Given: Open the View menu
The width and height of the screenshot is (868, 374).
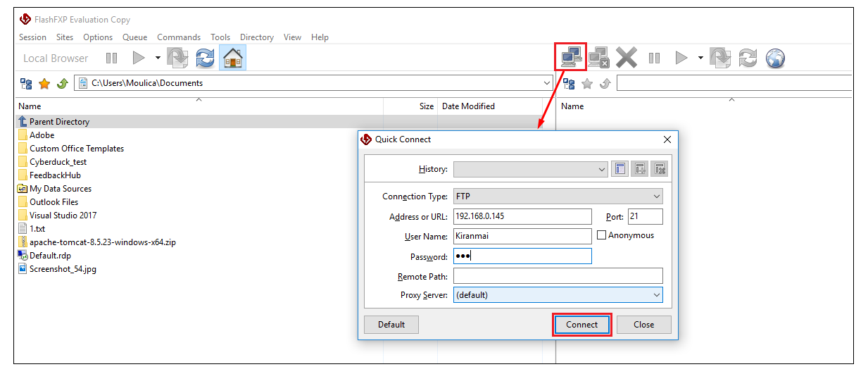Looking at the screenshot, I should (293, 37).
